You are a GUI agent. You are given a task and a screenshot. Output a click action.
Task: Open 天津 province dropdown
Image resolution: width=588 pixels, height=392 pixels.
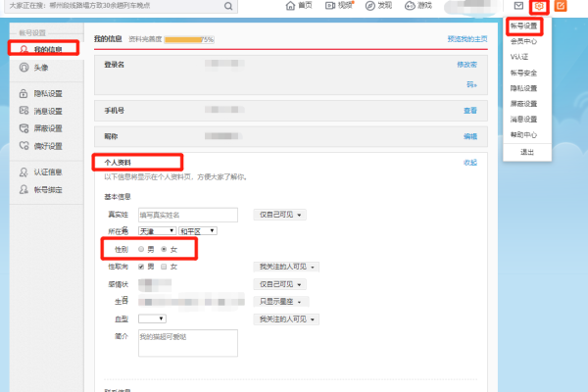[157, 231]
